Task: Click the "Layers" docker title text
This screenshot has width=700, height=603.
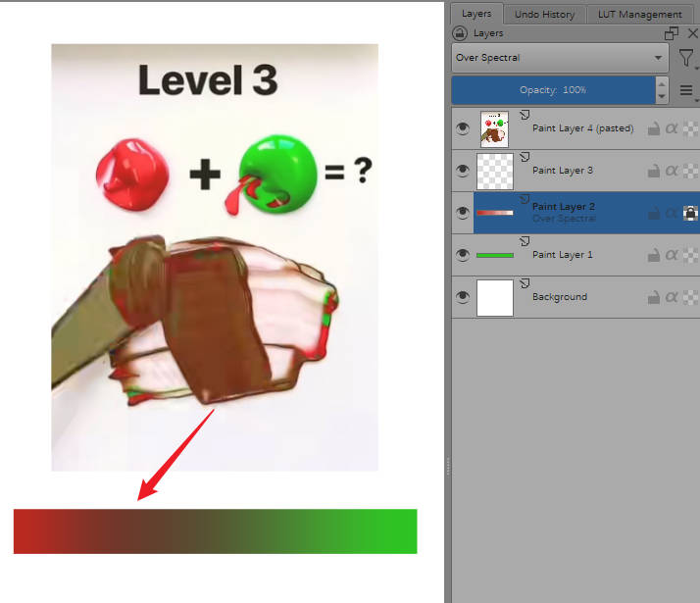Action: tap(488, 33)
